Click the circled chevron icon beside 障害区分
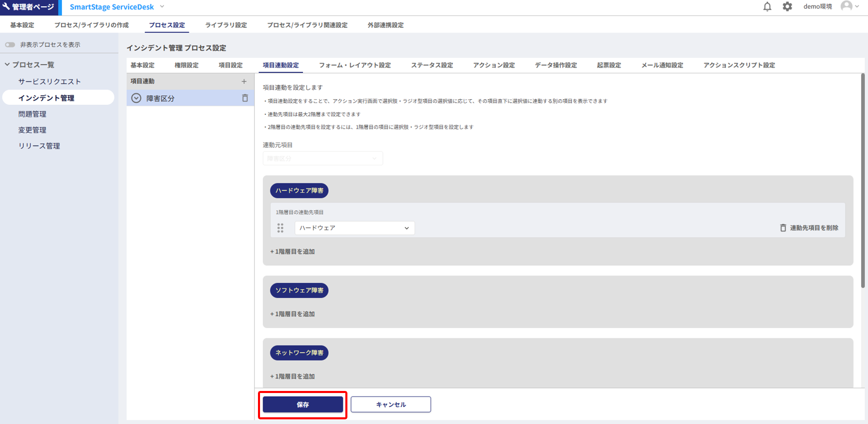This screenshot has height=424, width=868. pos(136,98)
